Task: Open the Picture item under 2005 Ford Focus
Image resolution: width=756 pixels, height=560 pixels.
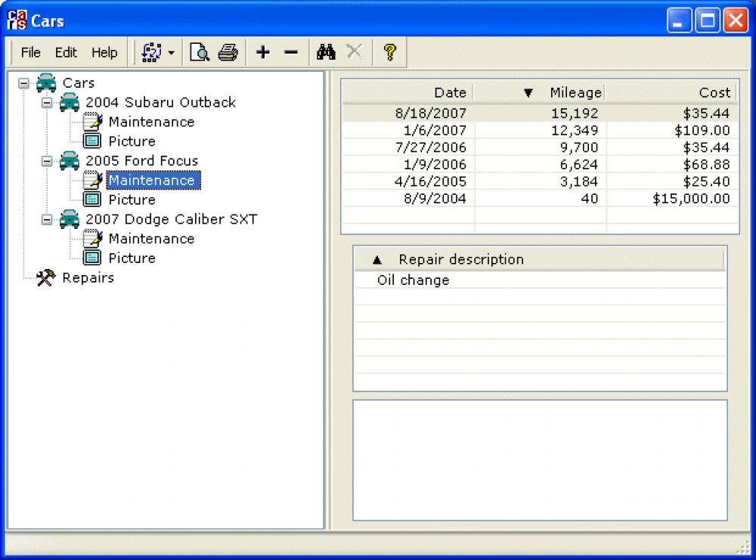Action: (x=132, y=200)
